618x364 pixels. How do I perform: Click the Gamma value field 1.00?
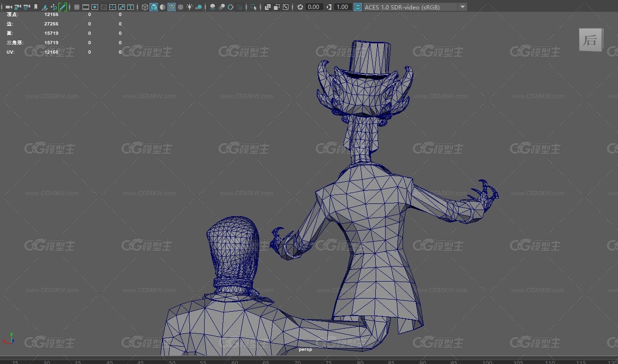342,7
